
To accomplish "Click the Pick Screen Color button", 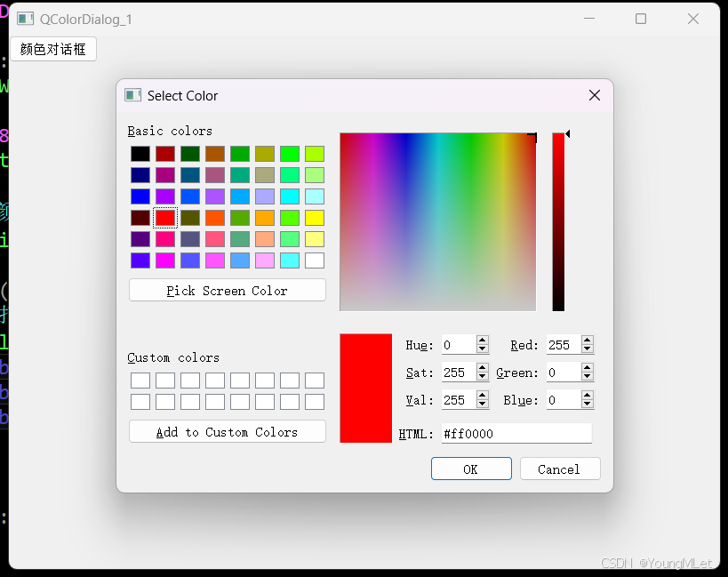I will [228, 291].
